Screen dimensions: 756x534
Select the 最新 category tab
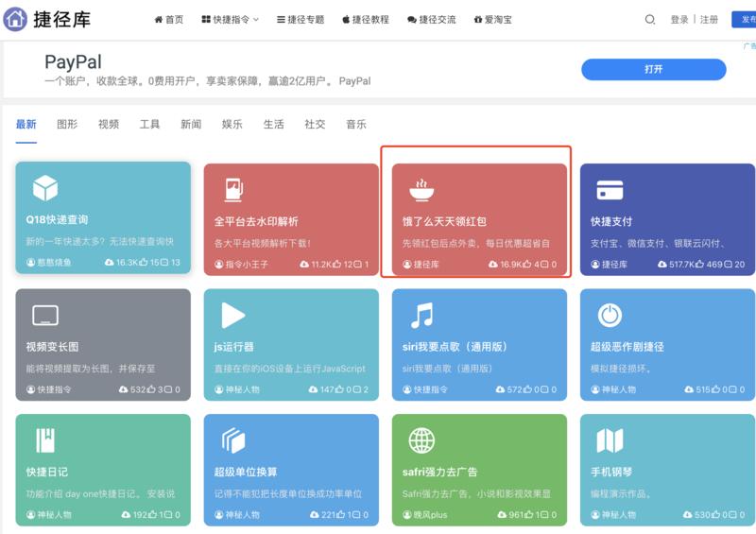click(x=26, y=125)
